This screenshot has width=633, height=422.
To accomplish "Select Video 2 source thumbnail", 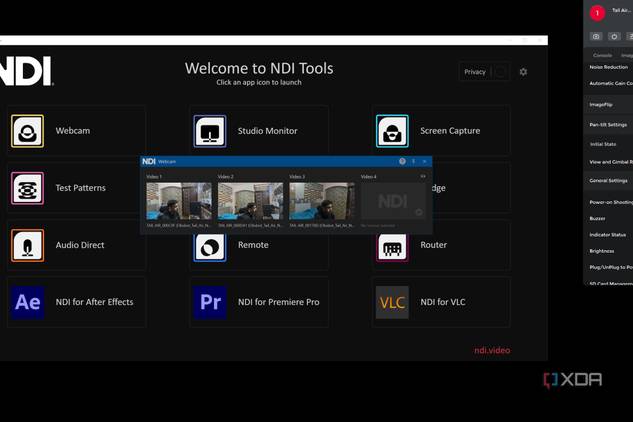I will tap(250, 201).
